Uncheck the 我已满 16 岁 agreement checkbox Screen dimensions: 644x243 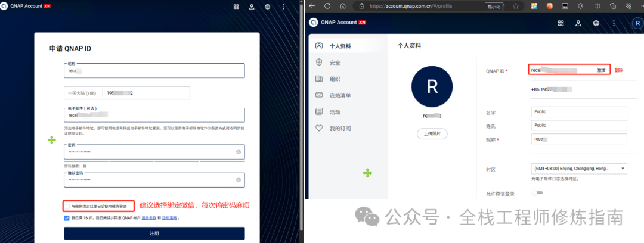pos(67,218)
